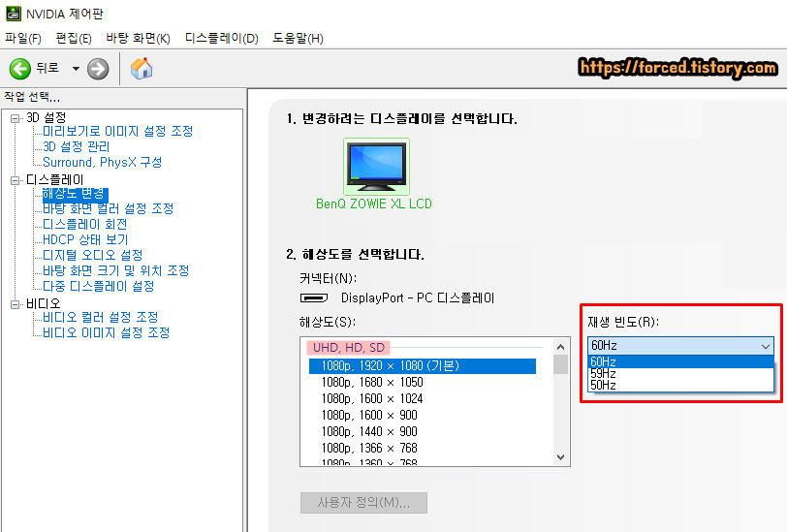Open the 디스플레이(D) menu
The image size is (787, 532).
pyautogui.click(x=221, y=38)
